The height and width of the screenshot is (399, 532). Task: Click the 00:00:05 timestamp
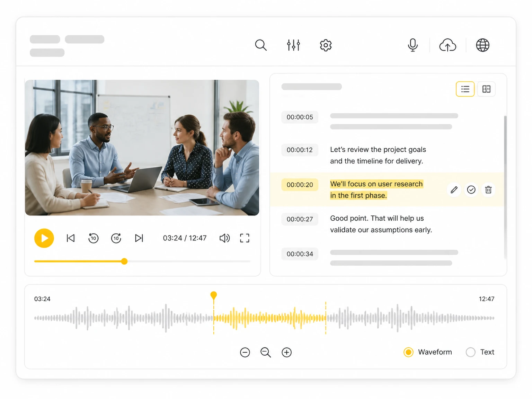click(300, 117)
